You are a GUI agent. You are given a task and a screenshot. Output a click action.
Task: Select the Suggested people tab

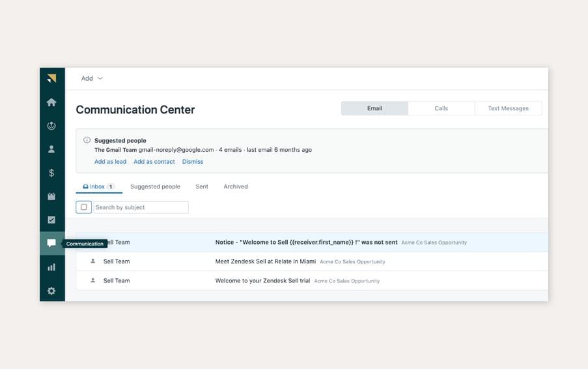click(x=155, y=186)
